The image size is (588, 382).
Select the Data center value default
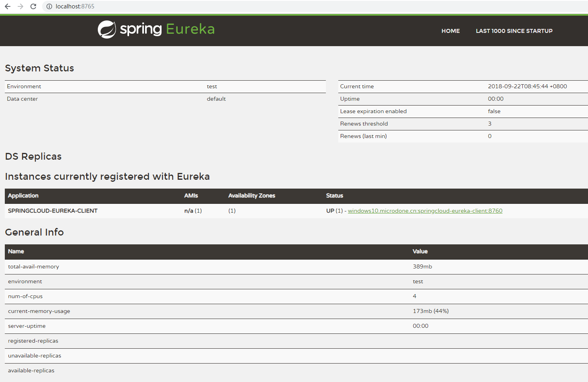tap(216, 99)
